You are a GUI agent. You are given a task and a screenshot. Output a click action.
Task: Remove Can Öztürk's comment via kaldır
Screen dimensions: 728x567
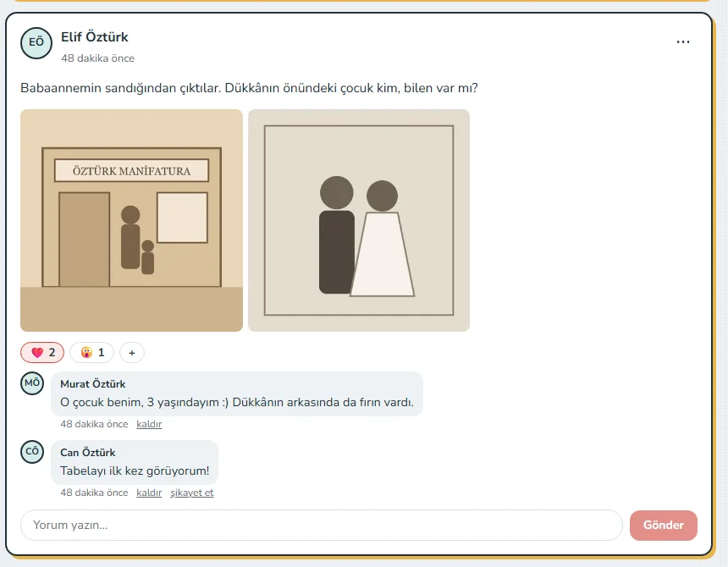pos(149,493)
